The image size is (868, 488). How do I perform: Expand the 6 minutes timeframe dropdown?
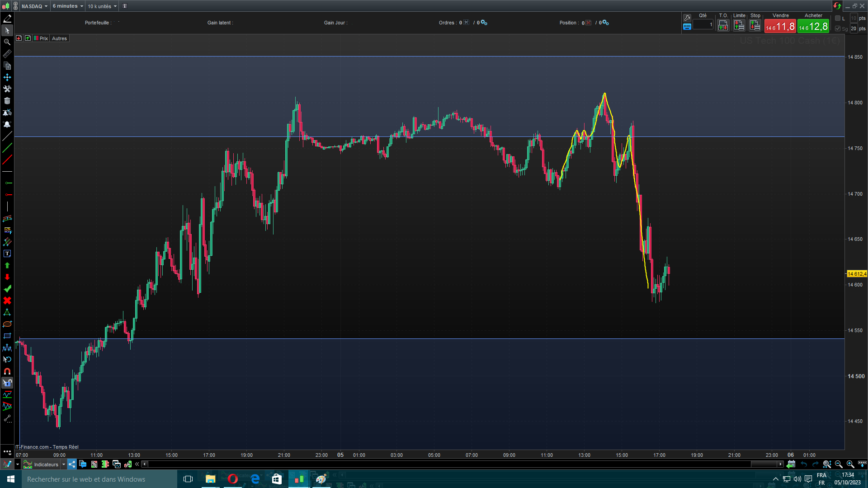tap(68, 6)
